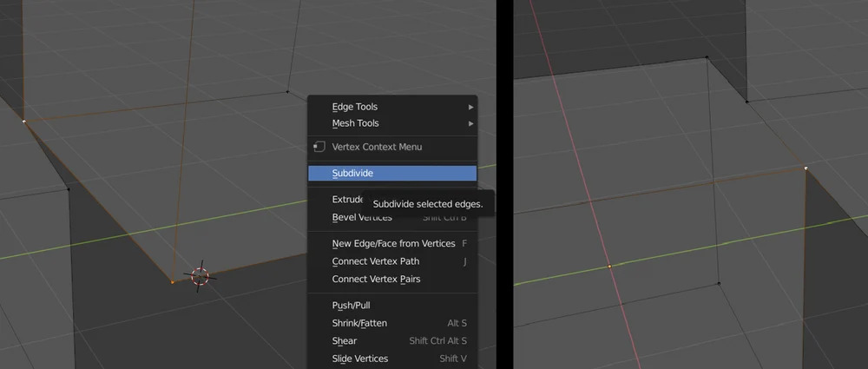Viewport: 868px width, 369px height.
Task: Click white vertex at left viewport's far edge
Action: click(x=24, y=122)
